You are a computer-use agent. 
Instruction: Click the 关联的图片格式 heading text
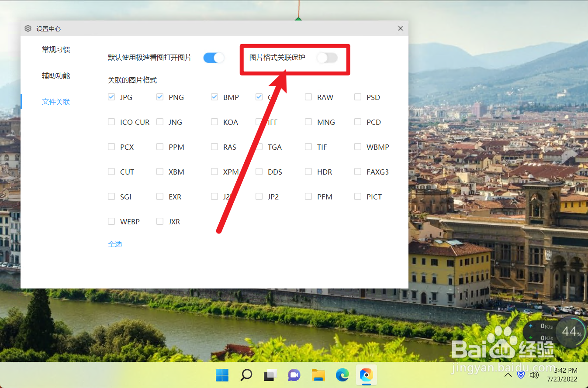[x=132, y=80]
